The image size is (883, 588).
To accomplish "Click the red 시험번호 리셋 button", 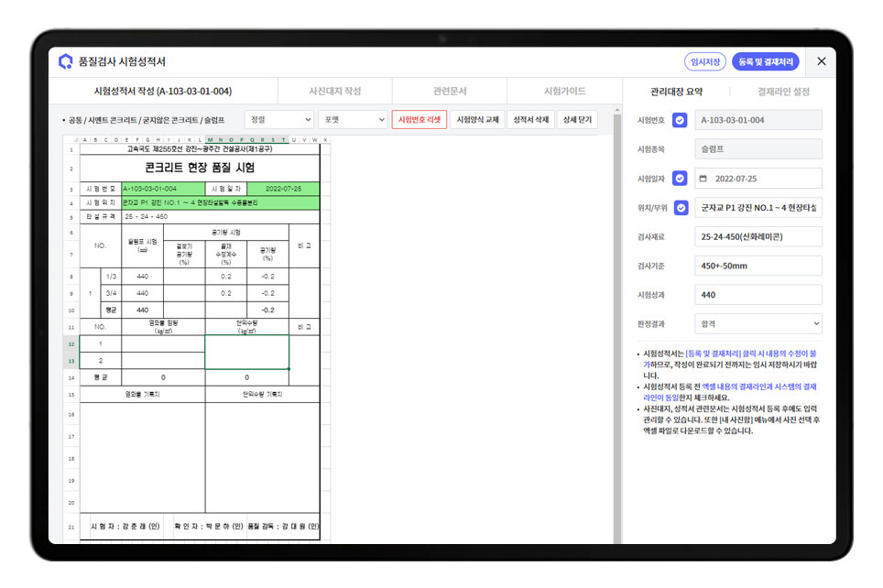I will point(420,120).
